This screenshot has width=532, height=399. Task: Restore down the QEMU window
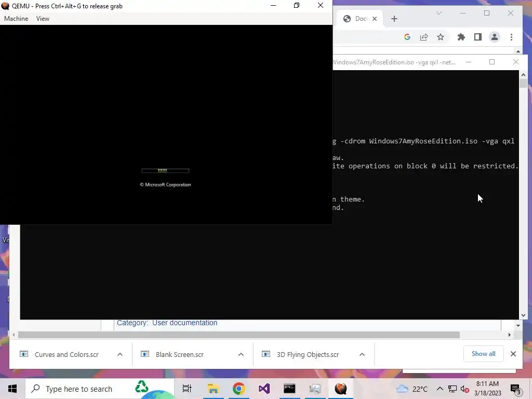(297, 5)
